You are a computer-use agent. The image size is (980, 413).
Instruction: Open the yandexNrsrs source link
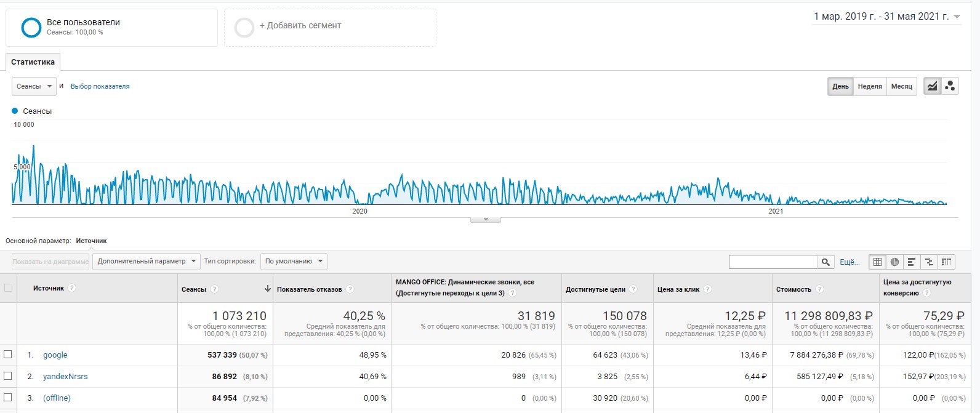pyautogui.click(x=65, y=377)
